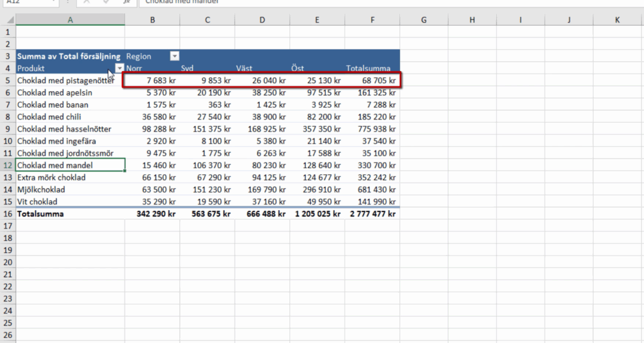Screen dimensions: 644x343
Task: Click the 'Summa av Total försäljning' cell
Action: 69,57
